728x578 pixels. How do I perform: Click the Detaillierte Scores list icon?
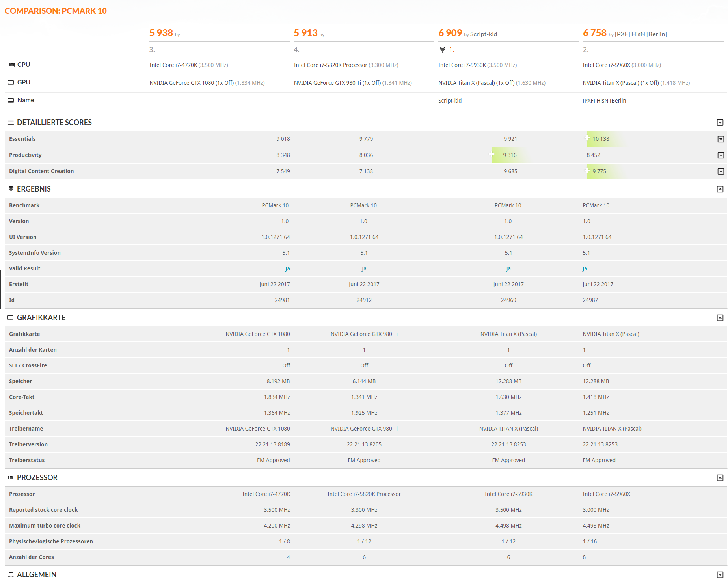pos(11,123)
